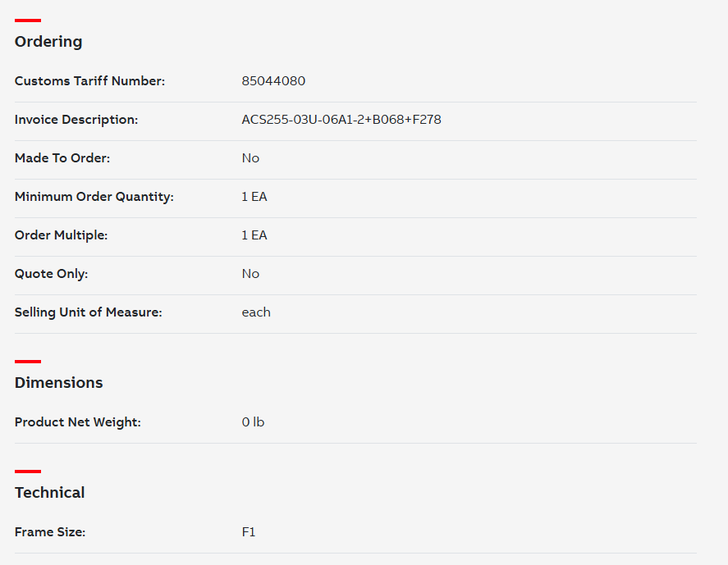
Task: Click the net weight value 0 lb
Action: (x=253, y=421)
